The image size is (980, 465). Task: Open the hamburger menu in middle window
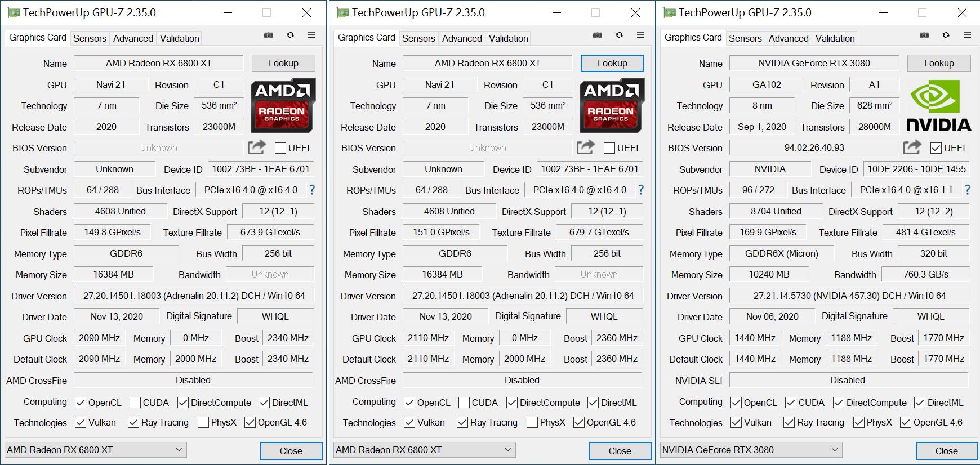[x=640, y=35]
